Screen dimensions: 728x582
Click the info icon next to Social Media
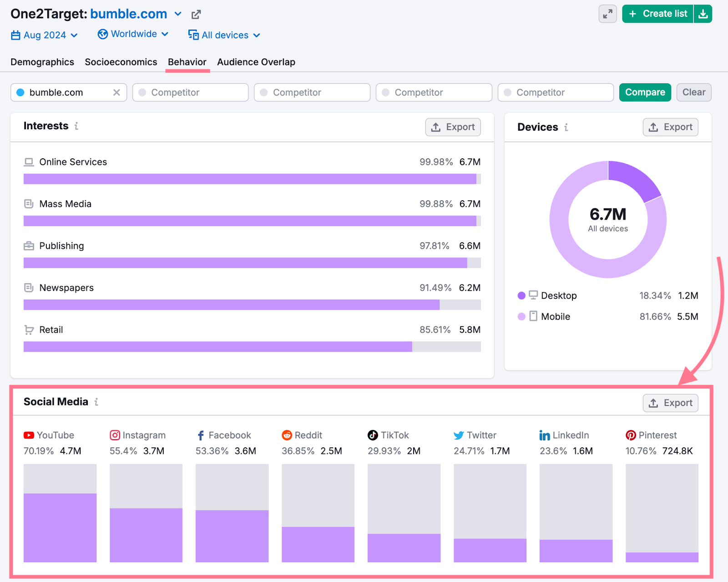(96, 402)
